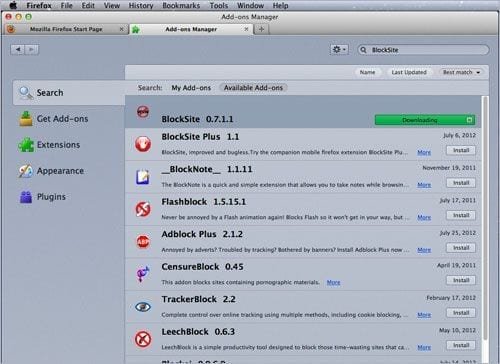Select Search in the sidebar
The width and height of the screenshot is (500, 364).
click(69, 93)
